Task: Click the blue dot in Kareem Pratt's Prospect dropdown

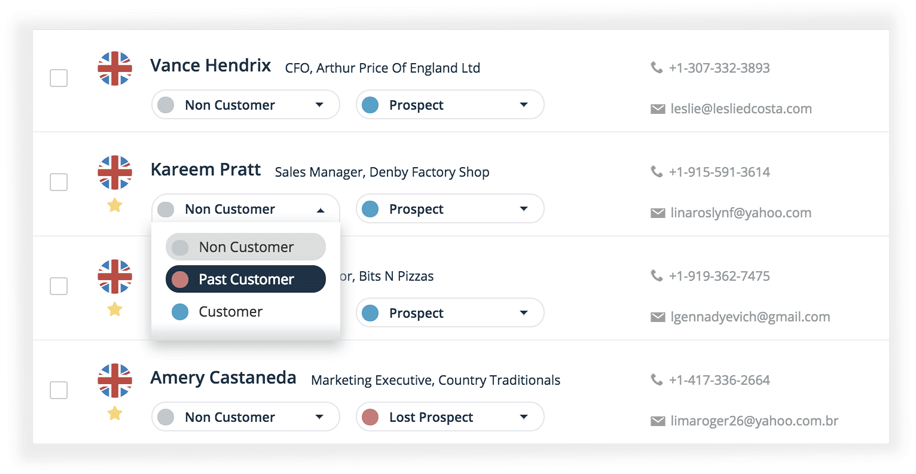Action: click(370, 209)
